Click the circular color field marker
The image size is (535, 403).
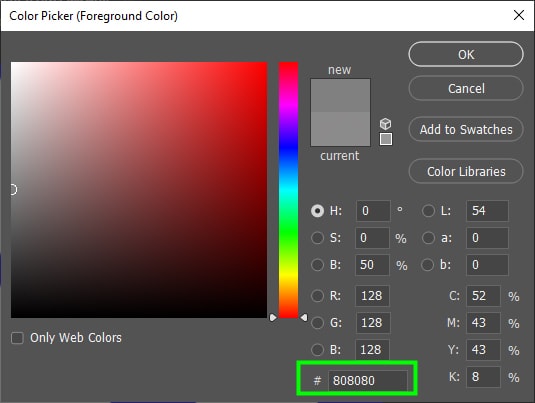coord(13,189)
